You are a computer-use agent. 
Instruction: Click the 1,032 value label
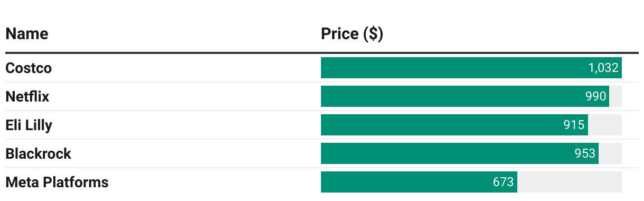point(603,68)
